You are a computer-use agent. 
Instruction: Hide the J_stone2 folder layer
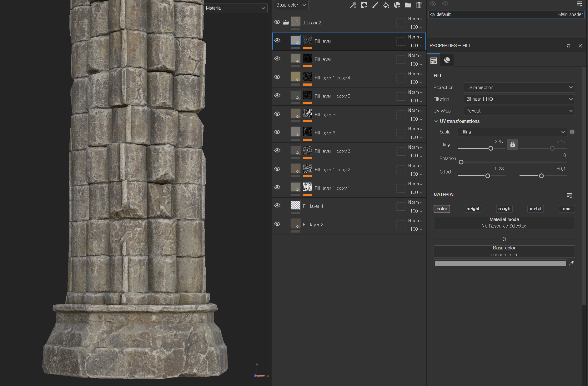pos(277,22)
